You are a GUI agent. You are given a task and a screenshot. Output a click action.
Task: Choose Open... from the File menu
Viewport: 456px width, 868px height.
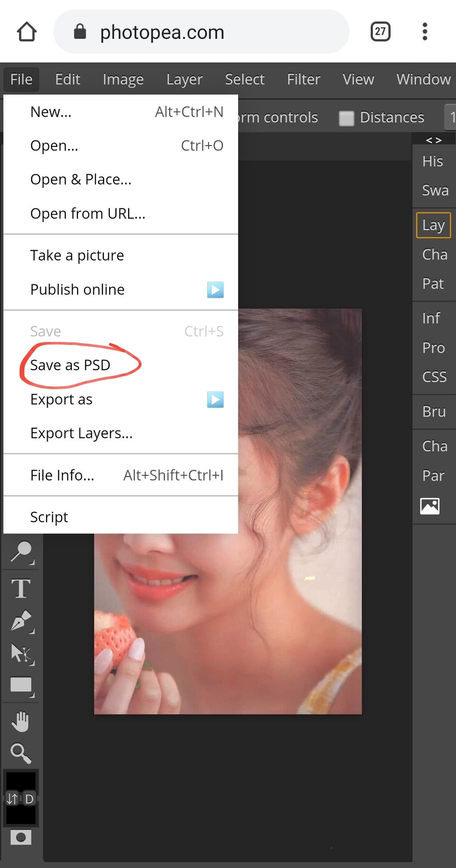pos(121,146)
